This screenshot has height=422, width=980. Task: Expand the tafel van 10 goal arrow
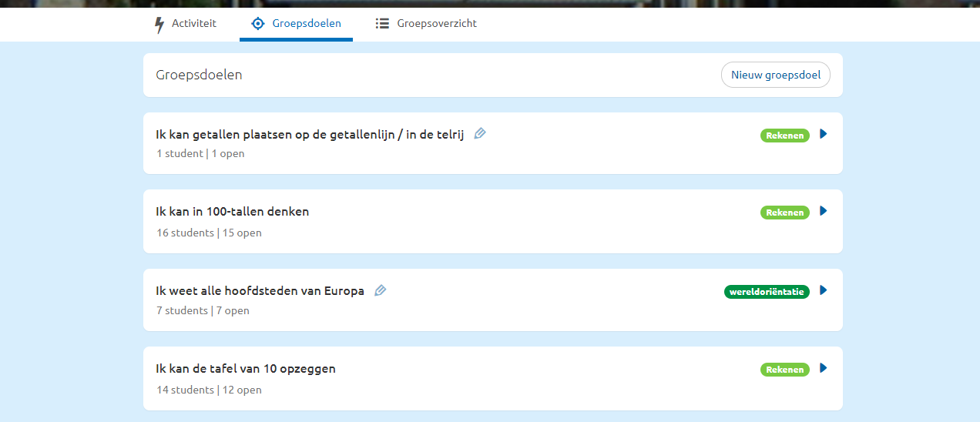tap(823, 368)
